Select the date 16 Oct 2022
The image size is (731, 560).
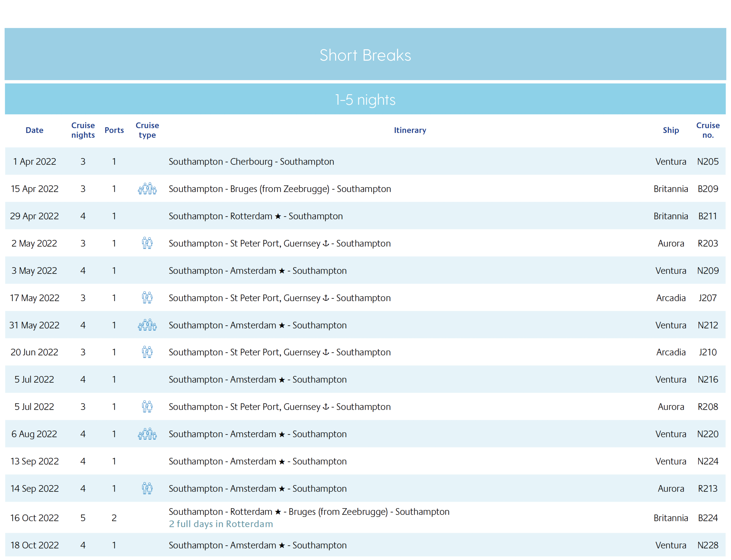34,518
